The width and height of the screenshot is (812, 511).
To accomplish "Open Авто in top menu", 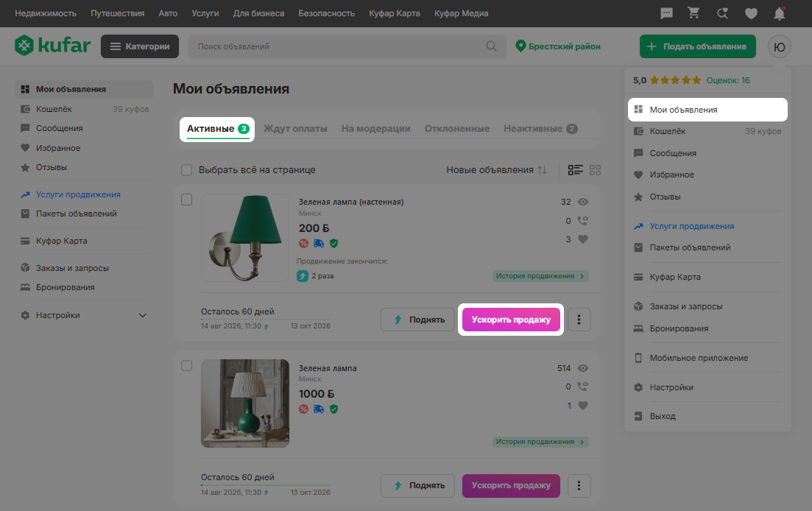I will tap(168, 13).
